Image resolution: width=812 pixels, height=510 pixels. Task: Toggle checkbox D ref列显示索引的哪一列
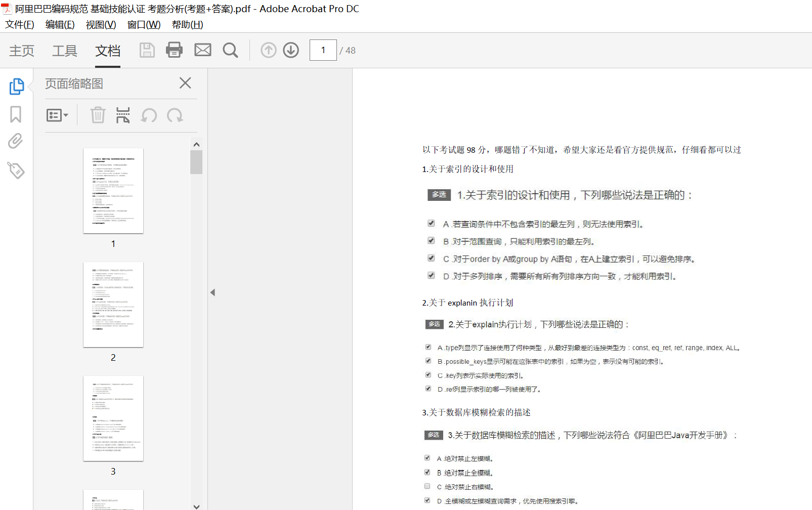[428, 389]
